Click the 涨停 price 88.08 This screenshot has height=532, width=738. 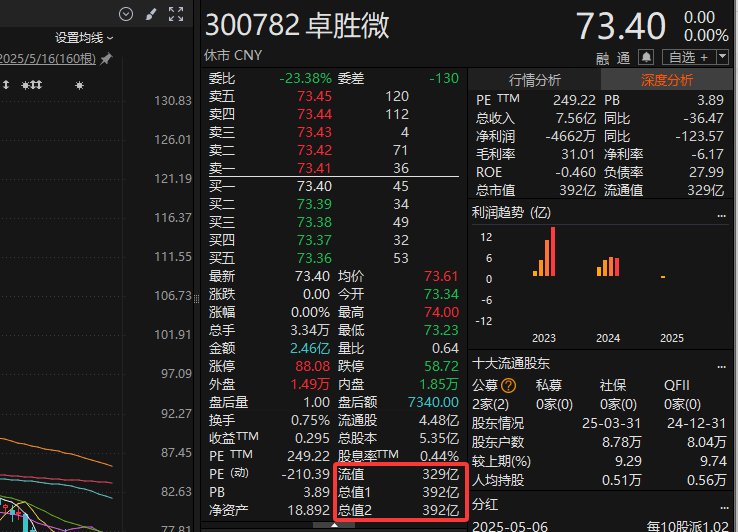click(313, 366)
